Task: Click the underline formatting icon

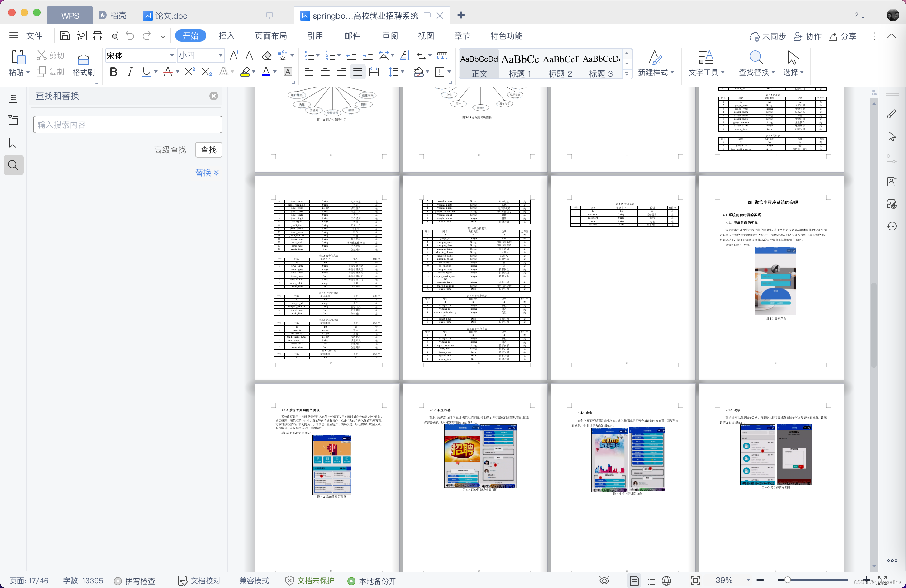Action: coord(147,73)
